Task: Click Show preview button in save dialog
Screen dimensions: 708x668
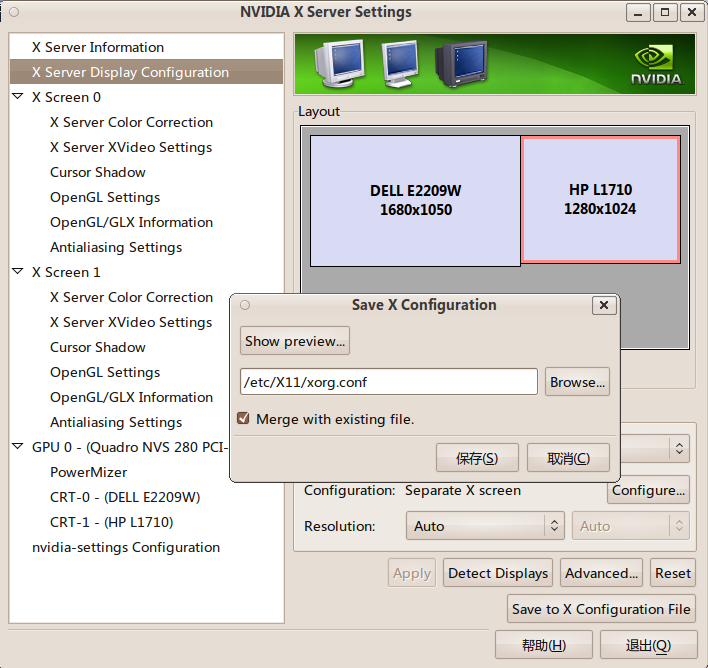Action: pyautogui.click(x=295, y=341)
